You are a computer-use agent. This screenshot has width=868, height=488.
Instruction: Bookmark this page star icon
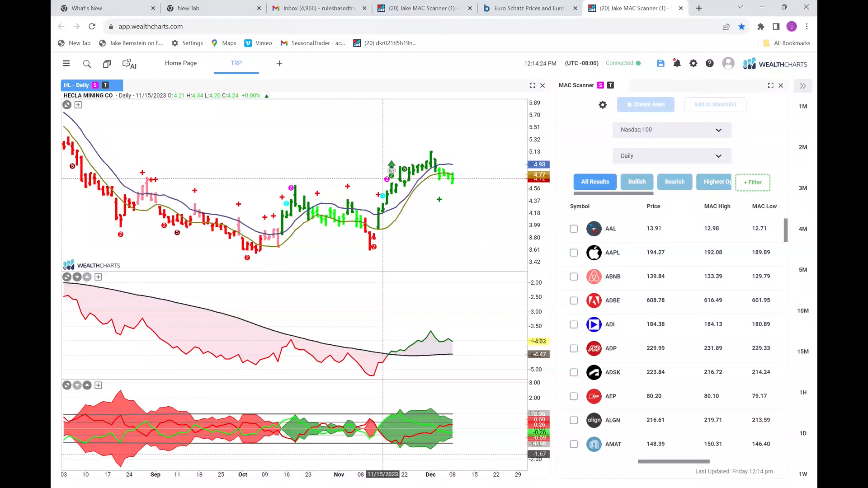(x=741, y=27)
